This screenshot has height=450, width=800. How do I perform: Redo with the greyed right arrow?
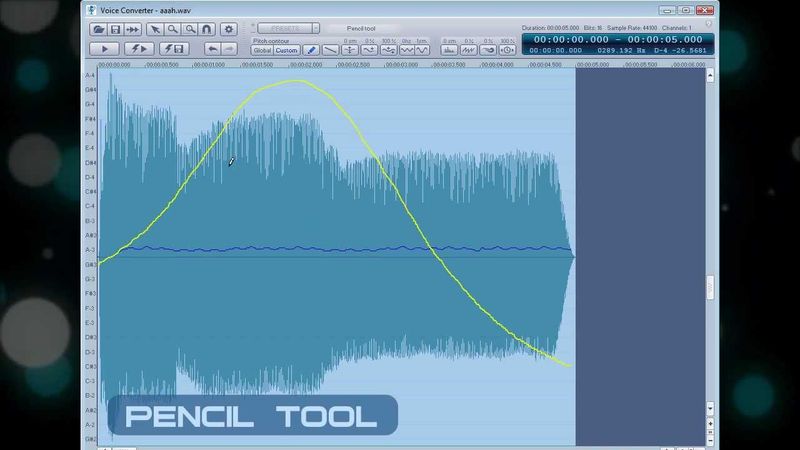click(x=230, y=49)
